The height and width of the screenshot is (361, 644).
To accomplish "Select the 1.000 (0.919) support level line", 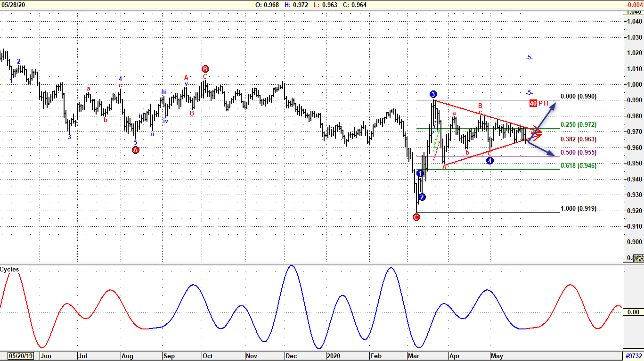I will pos(578,208).
